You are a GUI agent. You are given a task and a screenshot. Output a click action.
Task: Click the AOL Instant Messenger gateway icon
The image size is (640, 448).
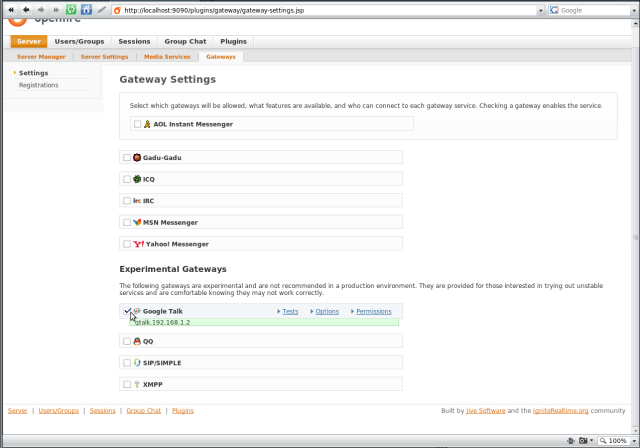[147, 124]
